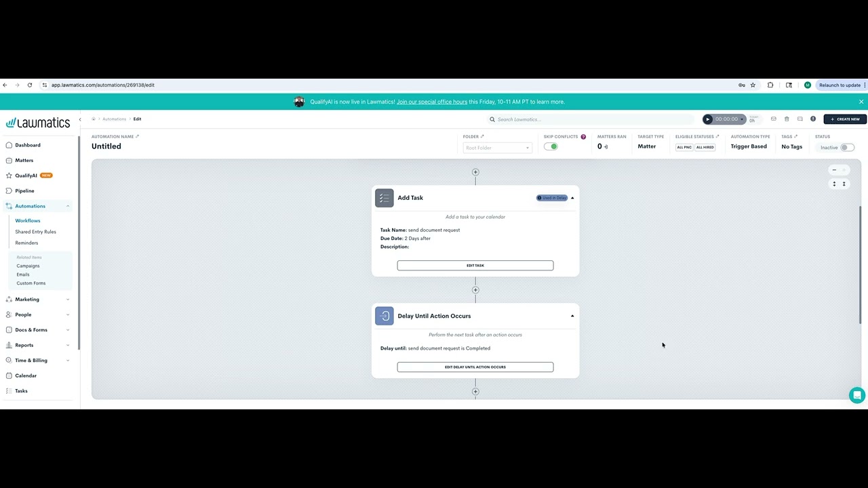This screenshot has width=868, height=488.
Task: Click the Delay Until Action Occurs icon
Action: tap(384, 316)
